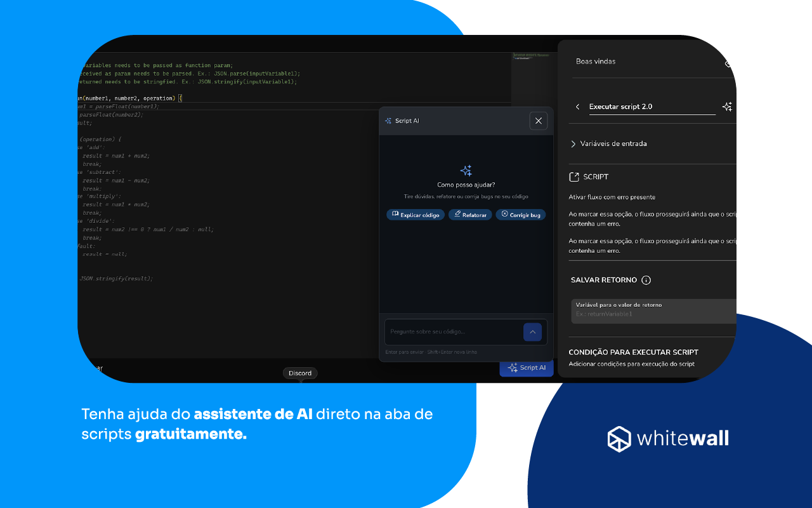The width and height of the screenshot is (812, 508).
Task: Click 'CONDIÇÃO PARA EXECUTAR SCRIPT' heading
Action: [x=633, y=352]
